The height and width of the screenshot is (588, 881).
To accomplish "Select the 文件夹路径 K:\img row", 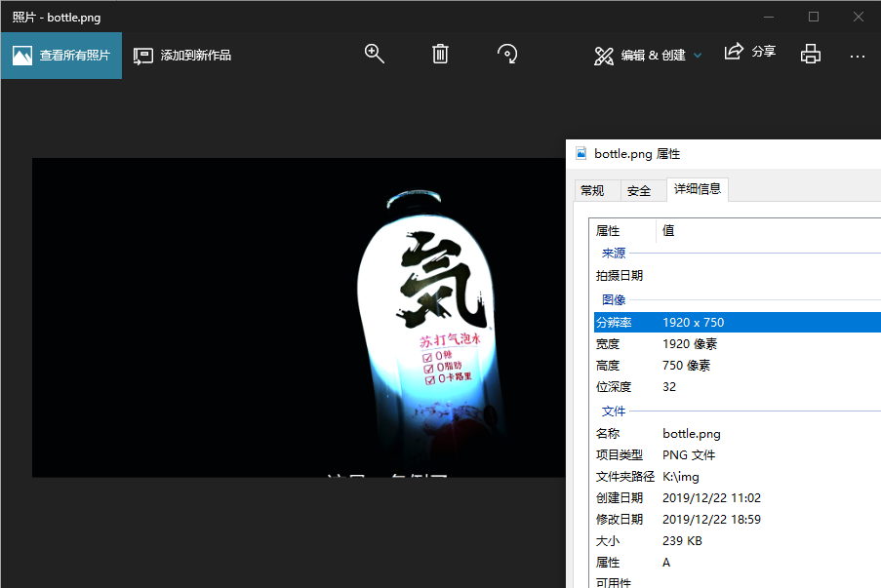I will (x=738, y=477).
